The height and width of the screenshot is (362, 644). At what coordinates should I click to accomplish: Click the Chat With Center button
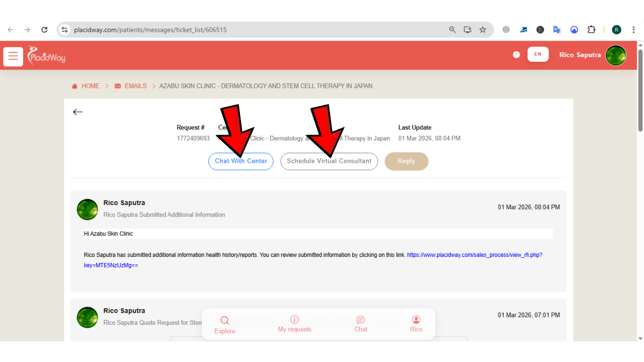coord(241,161)
